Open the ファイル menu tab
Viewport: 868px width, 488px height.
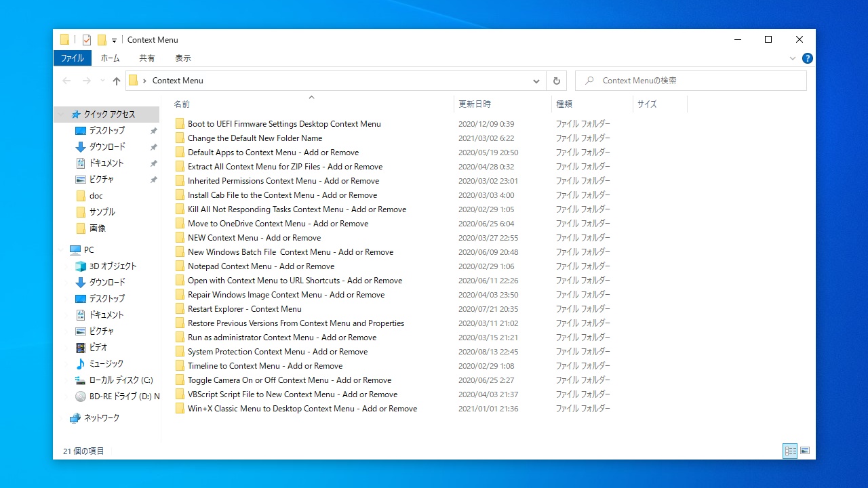73,58
